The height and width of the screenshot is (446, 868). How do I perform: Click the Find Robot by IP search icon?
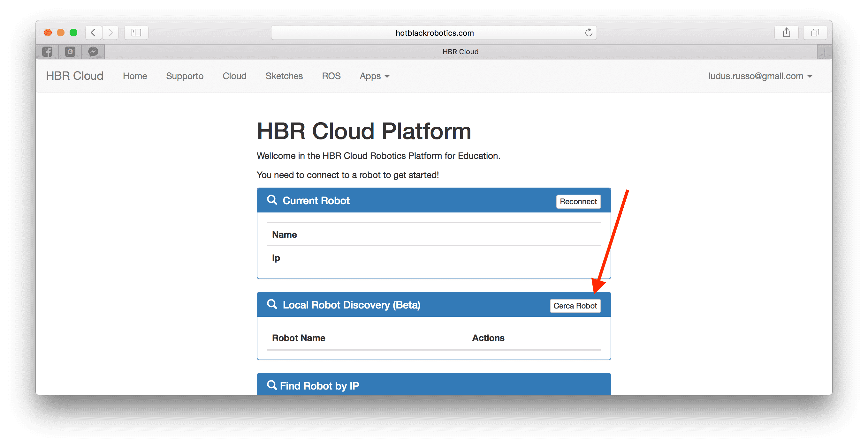271,385
